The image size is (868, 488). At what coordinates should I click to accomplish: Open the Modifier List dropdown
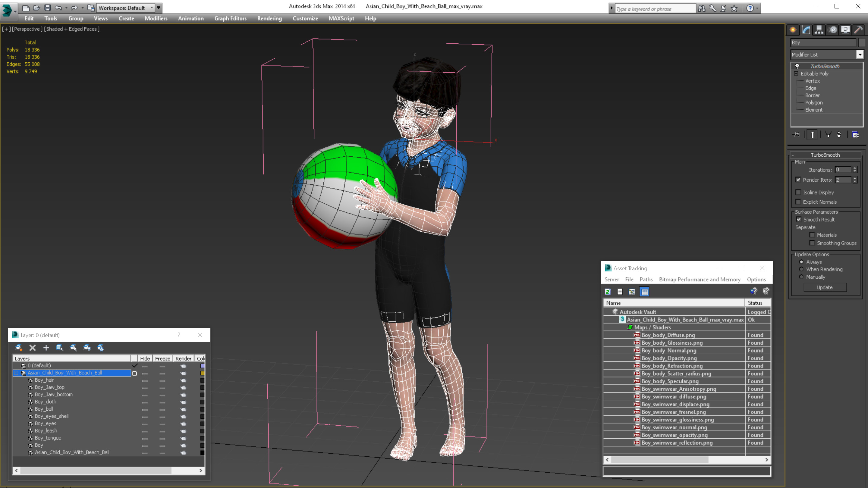860,55
